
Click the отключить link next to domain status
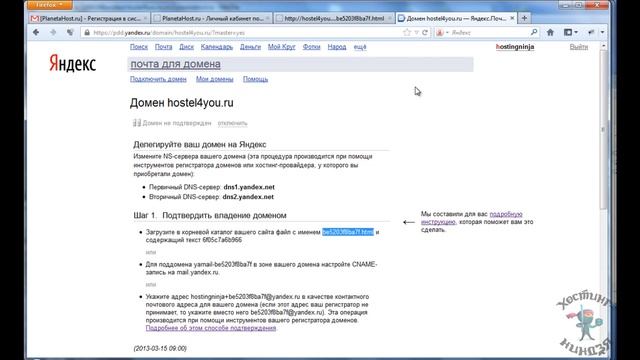pos(233,123)
